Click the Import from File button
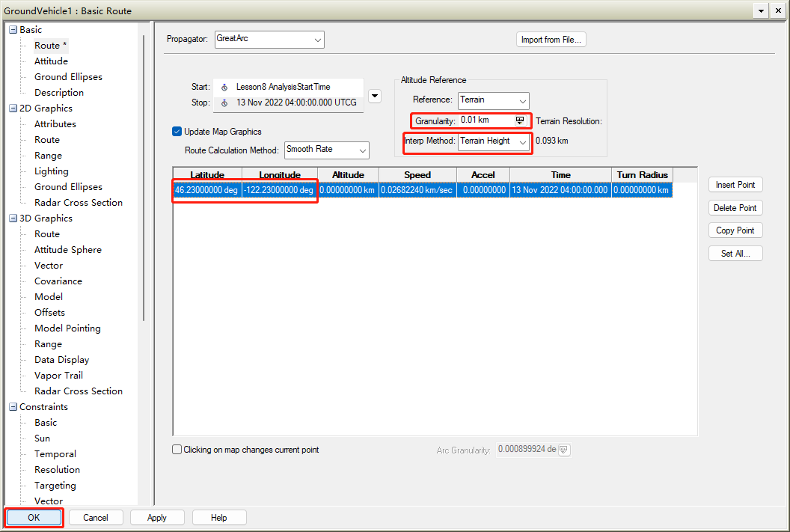Screen dimensions: 790x532 [551, 40]
